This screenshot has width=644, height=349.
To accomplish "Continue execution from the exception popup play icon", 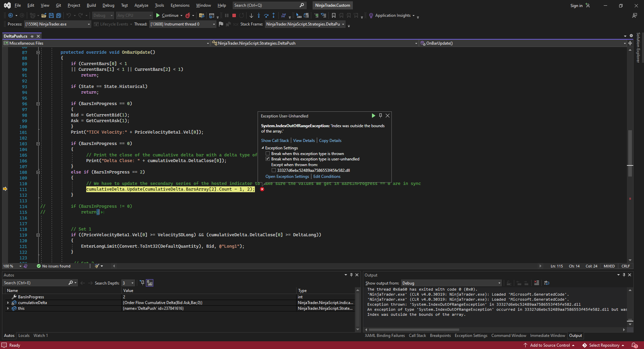I will tap(373, 116).
